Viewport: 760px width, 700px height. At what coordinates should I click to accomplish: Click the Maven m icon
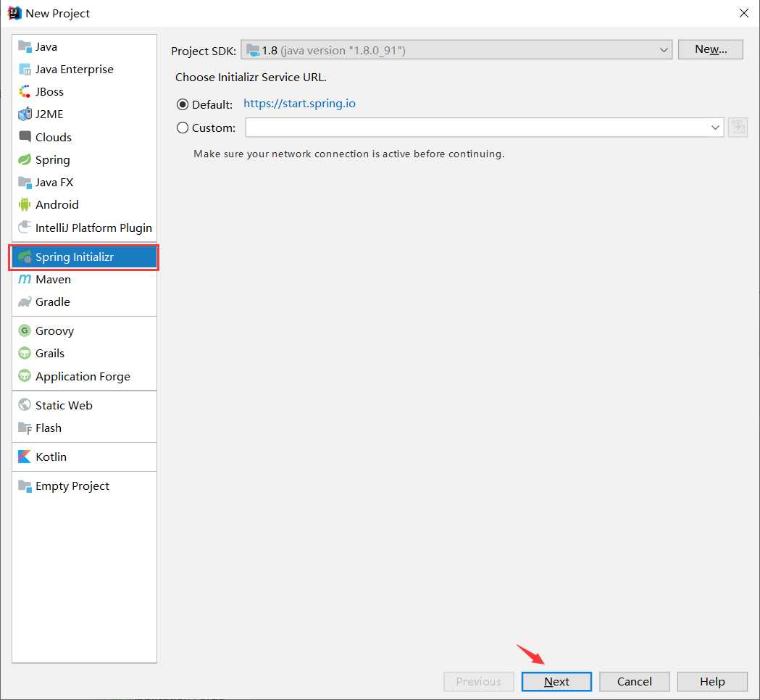(25, 279)
